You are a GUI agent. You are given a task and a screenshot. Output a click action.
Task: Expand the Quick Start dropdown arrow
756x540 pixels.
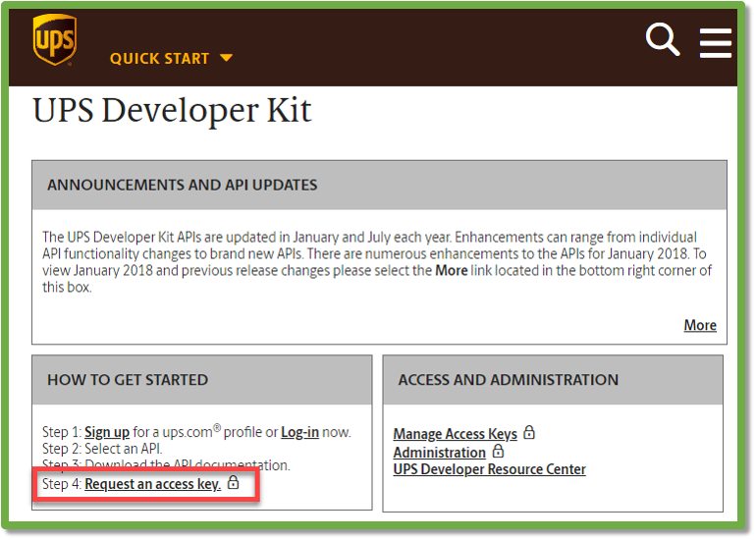[226, 58]
